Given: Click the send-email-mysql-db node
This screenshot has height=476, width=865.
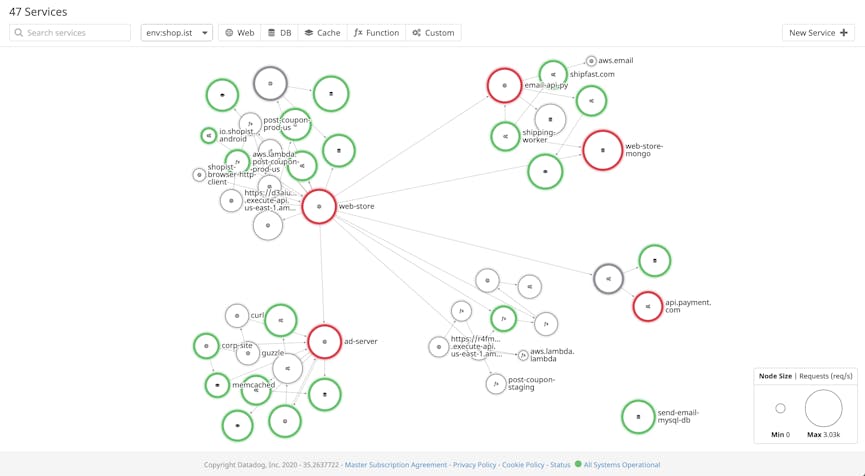Looking at the screenshot, I should pyautogui.click(x=638, y=417).
